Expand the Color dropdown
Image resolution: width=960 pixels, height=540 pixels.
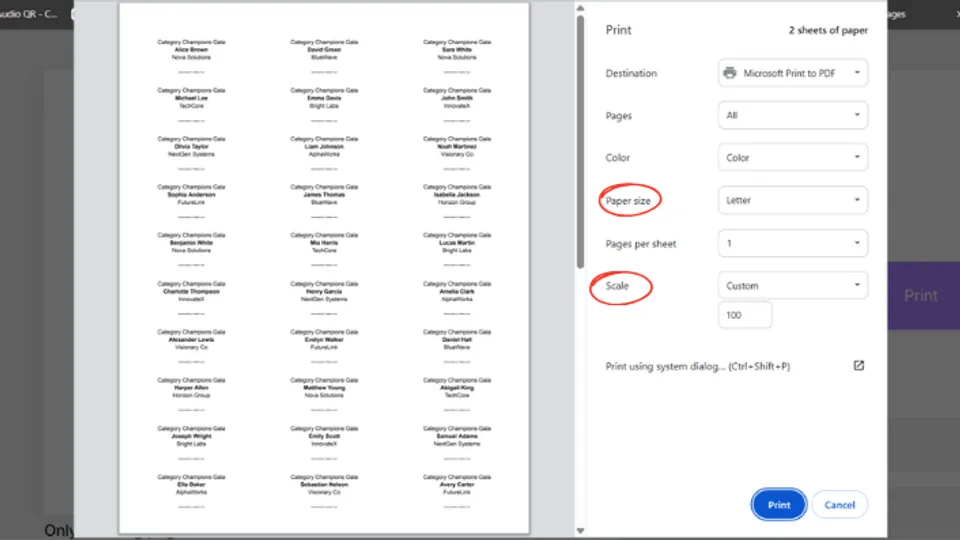click(793, 157)
